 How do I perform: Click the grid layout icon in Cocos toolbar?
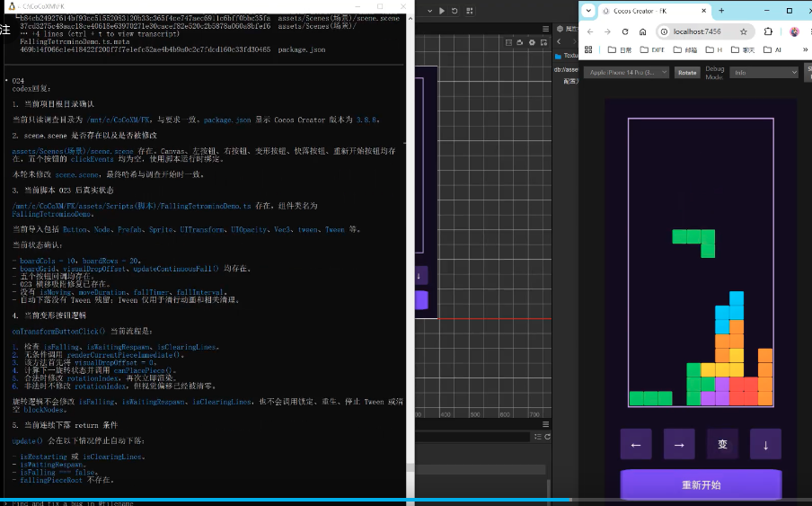pyautogui.click(x=469, y=11)
